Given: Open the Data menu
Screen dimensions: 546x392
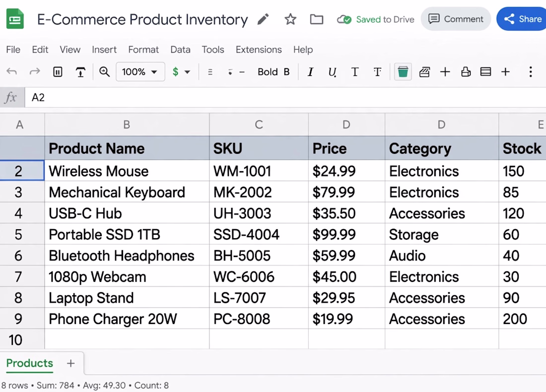Looking at the screenshot, I should pyautogui.click(x=180, y=50).
